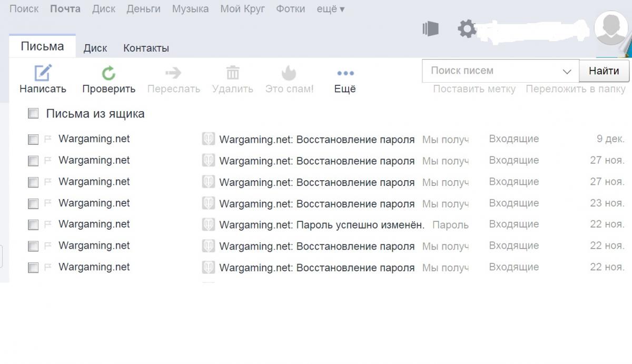Open the Пароль успешно изменён message
The width and height of the screenshot is (632, 364).
(322, 225)
